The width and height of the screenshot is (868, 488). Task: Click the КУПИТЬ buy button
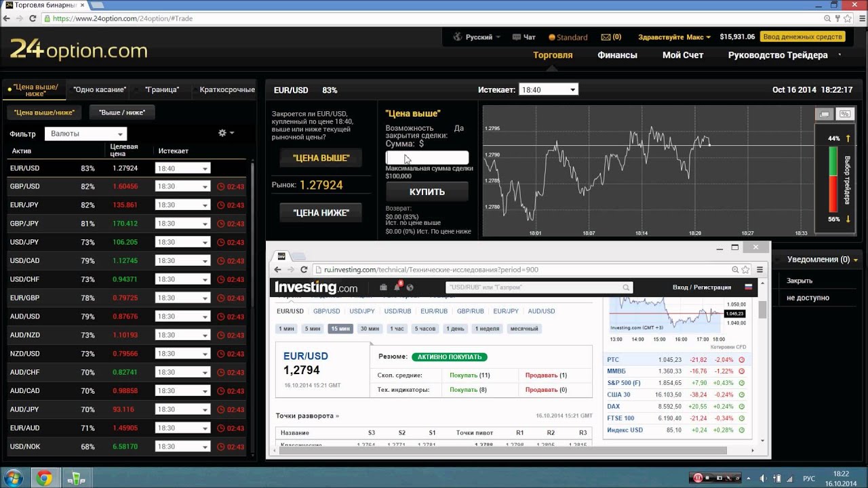(x=427, y=192)
